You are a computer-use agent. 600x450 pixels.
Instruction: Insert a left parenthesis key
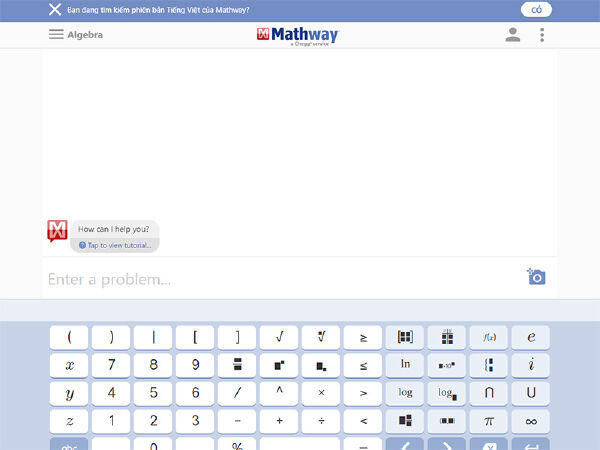(69, 337)
